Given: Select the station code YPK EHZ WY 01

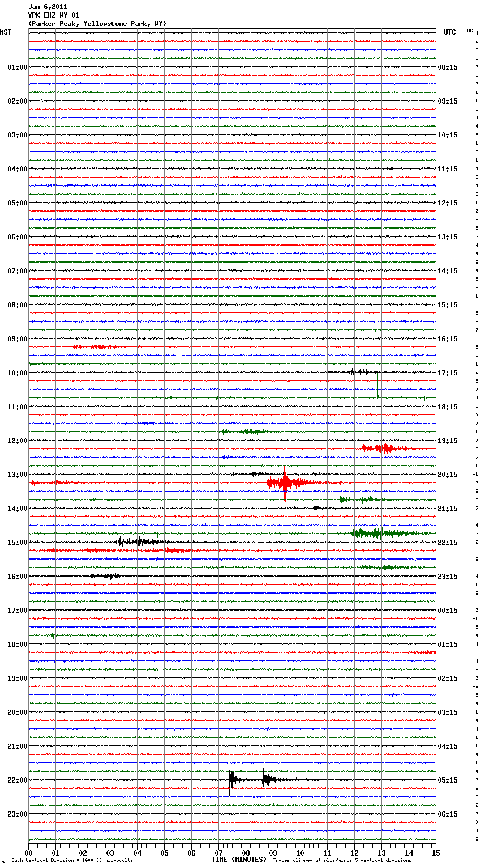Looking at the screenshot, I should [54, 15].
